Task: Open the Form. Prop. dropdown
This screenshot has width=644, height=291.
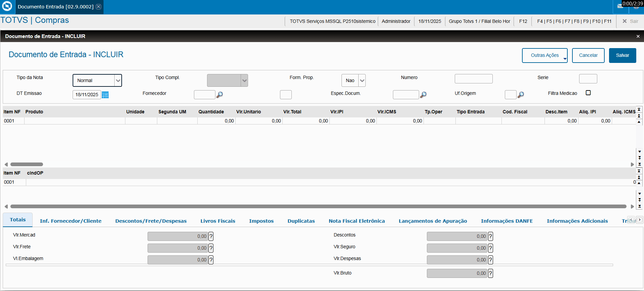Action: 362,80
